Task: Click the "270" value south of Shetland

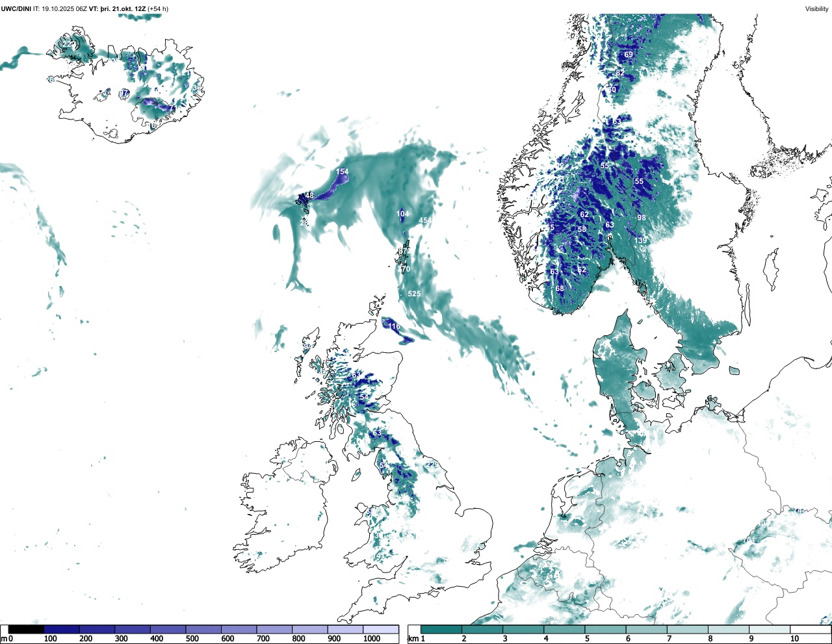Action: coord(404,269)
